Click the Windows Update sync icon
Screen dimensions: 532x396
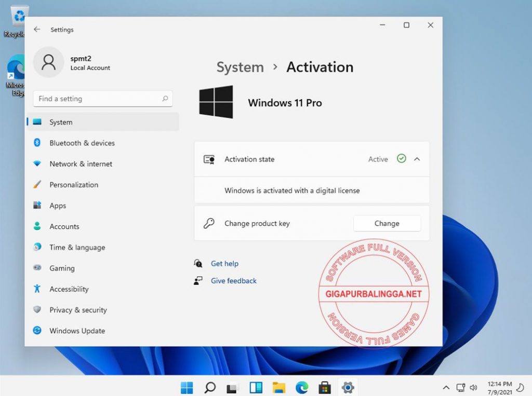tap(37, 330)
